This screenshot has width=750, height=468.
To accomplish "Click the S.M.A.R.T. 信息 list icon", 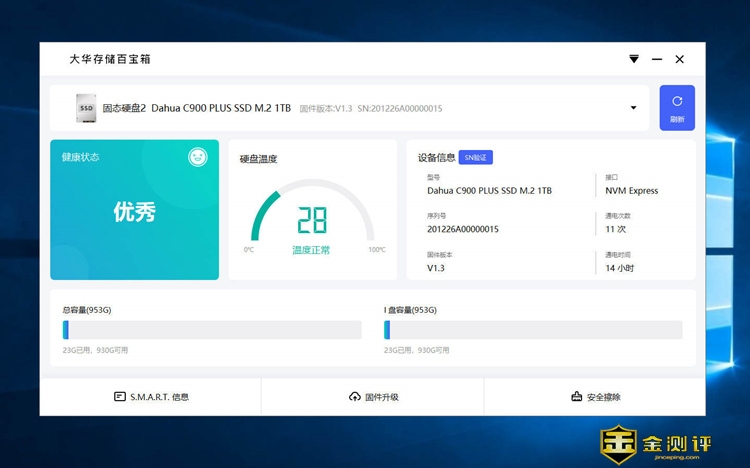I will (120, 397).
